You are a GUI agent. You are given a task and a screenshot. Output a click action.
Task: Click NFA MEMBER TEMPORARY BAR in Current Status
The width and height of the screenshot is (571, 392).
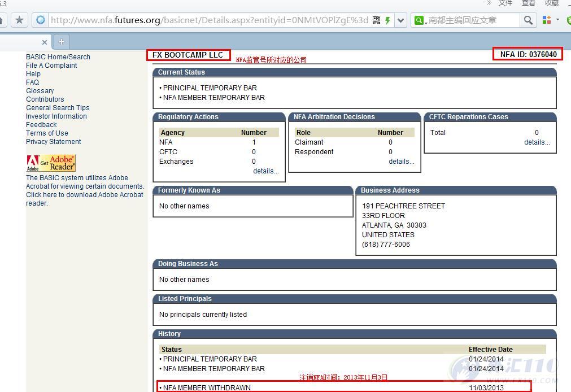(213, 98)
